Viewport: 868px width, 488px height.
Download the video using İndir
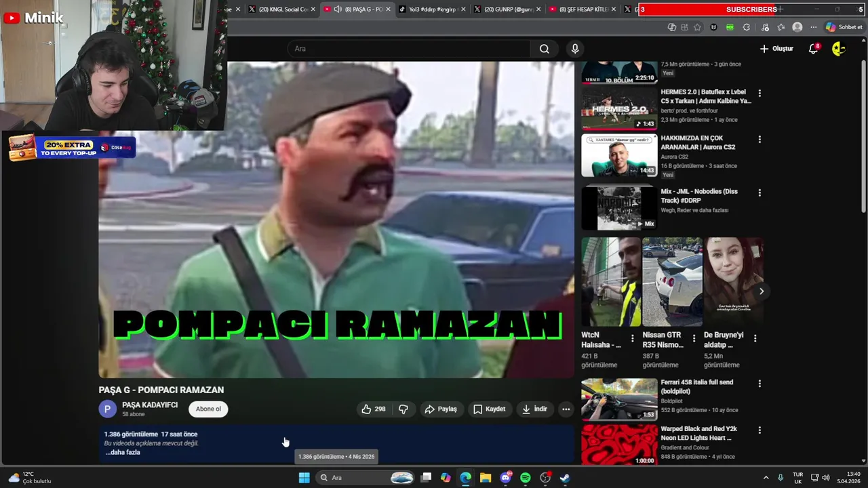click(x=534, y=409)
